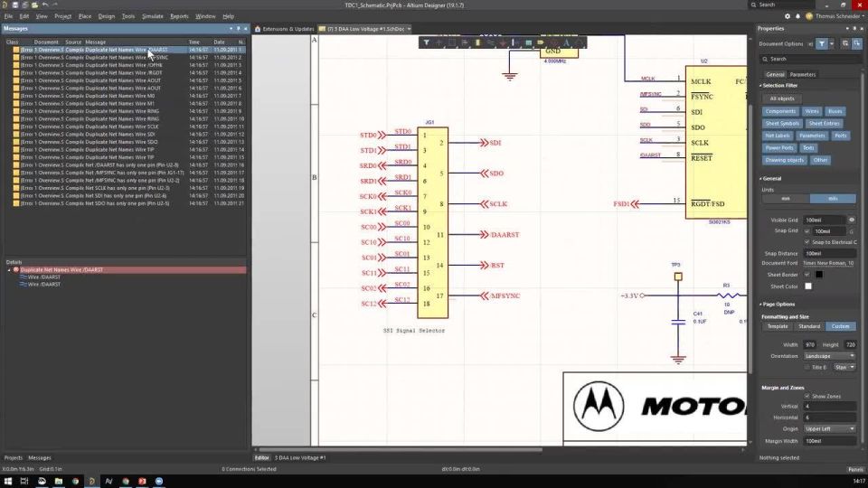868x488 pixels.
Task: Enable the Title Block checkbox
Action: [x=807, y=367]
